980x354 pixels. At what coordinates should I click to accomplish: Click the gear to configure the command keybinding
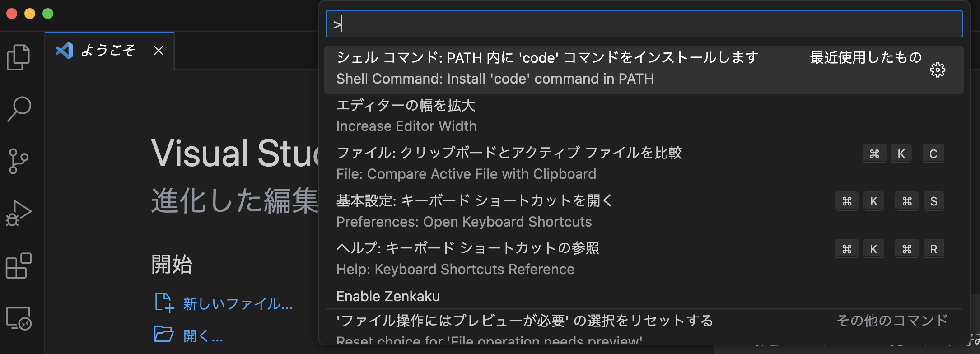pos(938,70)
